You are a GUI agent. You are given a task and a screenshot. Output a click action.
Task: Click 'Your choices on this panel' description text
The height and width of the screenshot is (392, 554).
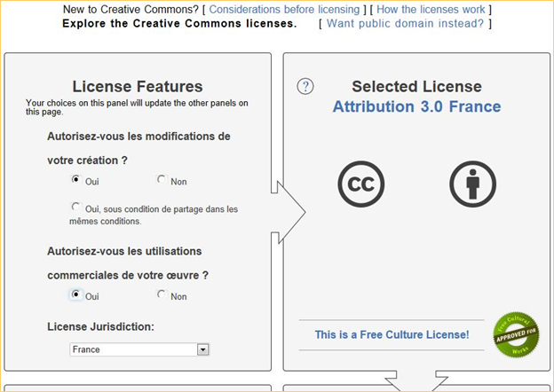137,107
